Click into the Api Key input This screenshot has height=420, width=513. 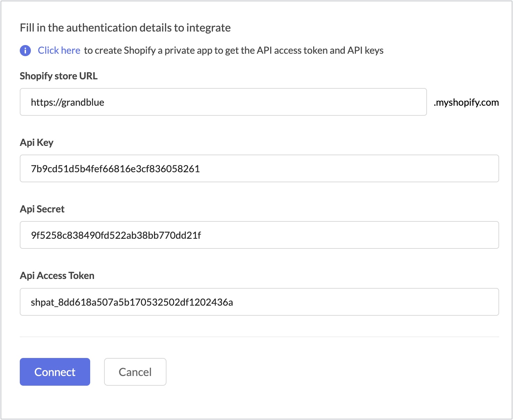pos(259,168)
